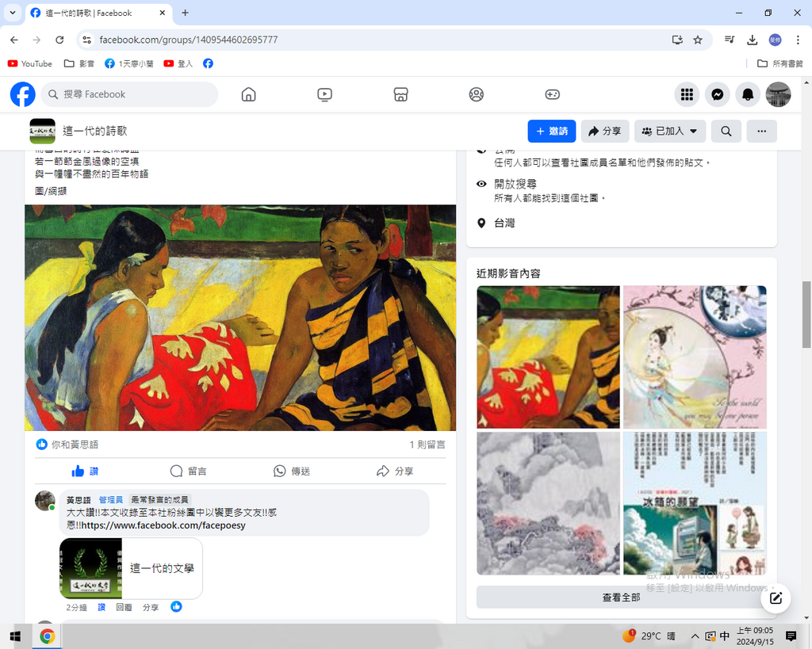This screenshot has width=812, height=649.
Task: Click the page vertical scrollbar thumb
Action: [806, 314]
